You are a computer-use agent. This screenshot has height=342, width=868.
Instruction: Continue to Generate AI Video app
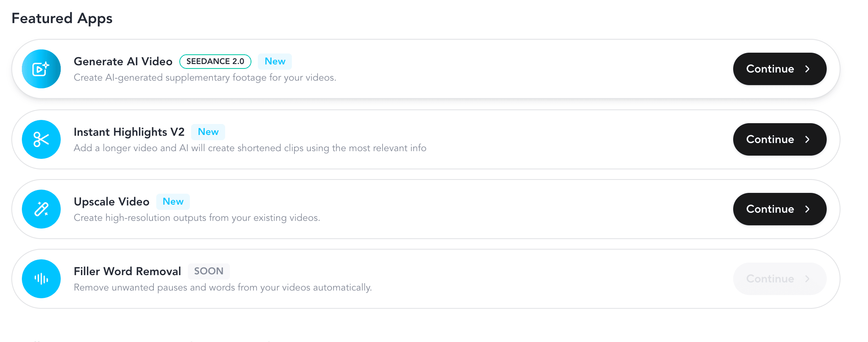pos(780,69)
